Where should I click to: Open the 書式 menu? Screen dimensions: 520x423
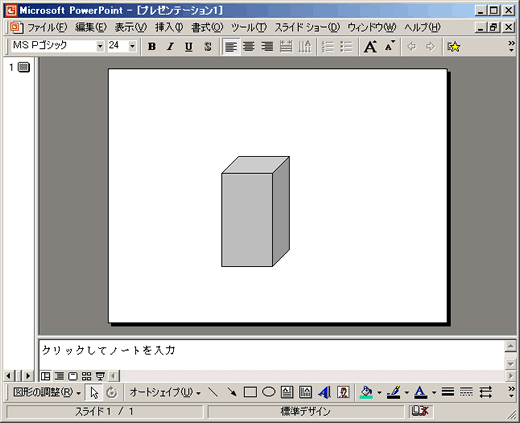[207, 28]
